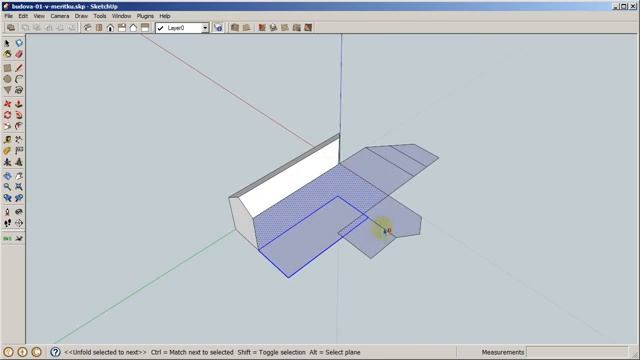Open the Layer0 layer dropdown

tap(205, 28)
